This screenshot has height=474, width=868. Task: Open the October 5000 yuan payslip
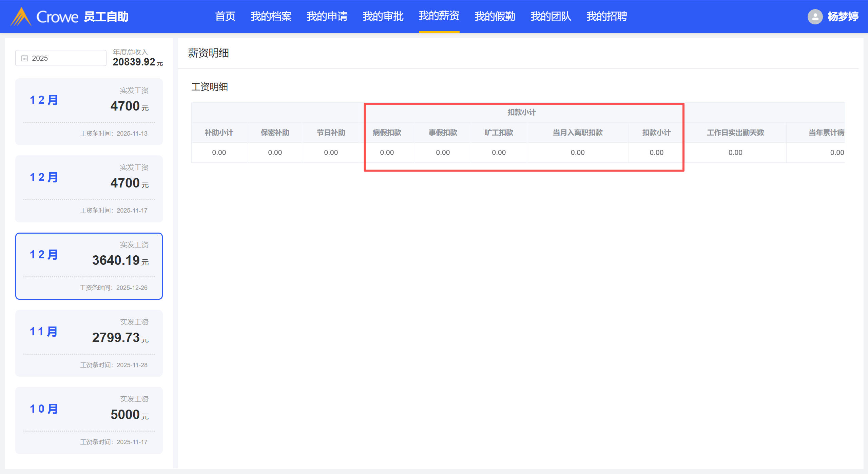tap(89, 420)
